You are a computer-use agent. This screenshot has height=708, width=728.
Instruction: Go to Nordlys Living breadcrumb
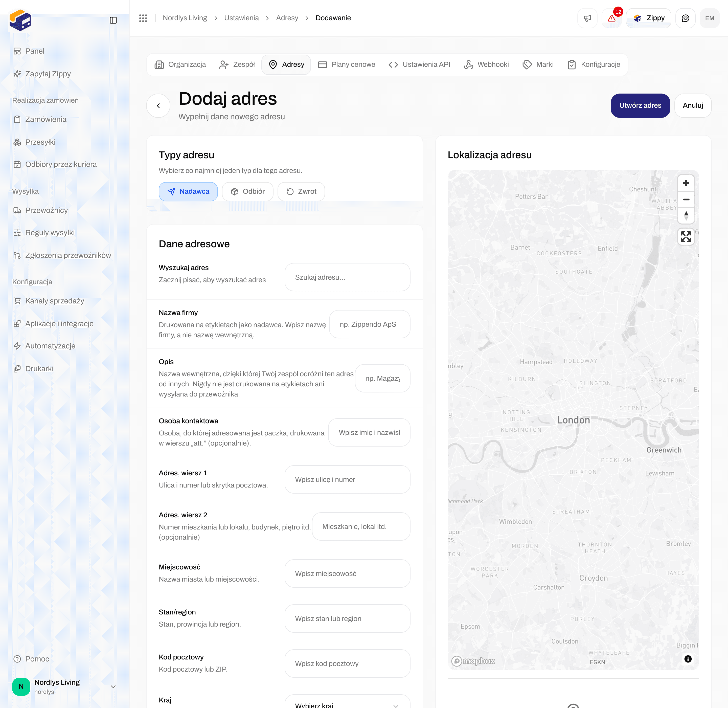point(185,18)
